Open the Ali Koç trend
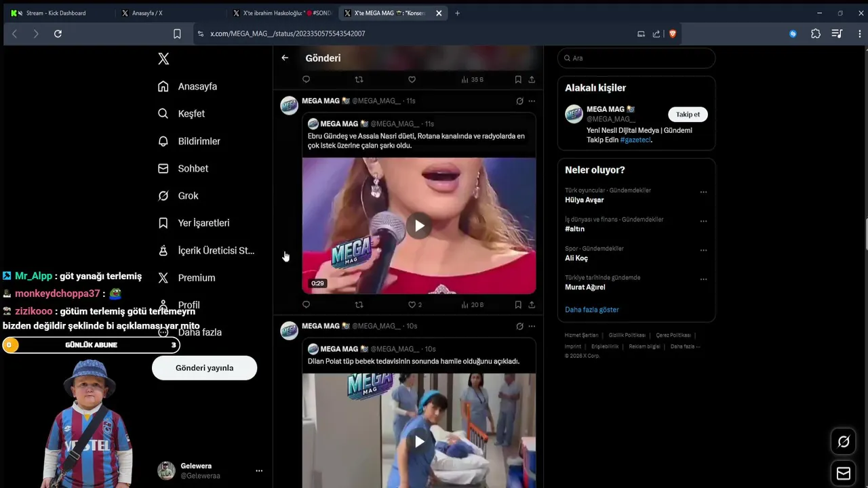 pyautogui.click(x=576, y=258)
